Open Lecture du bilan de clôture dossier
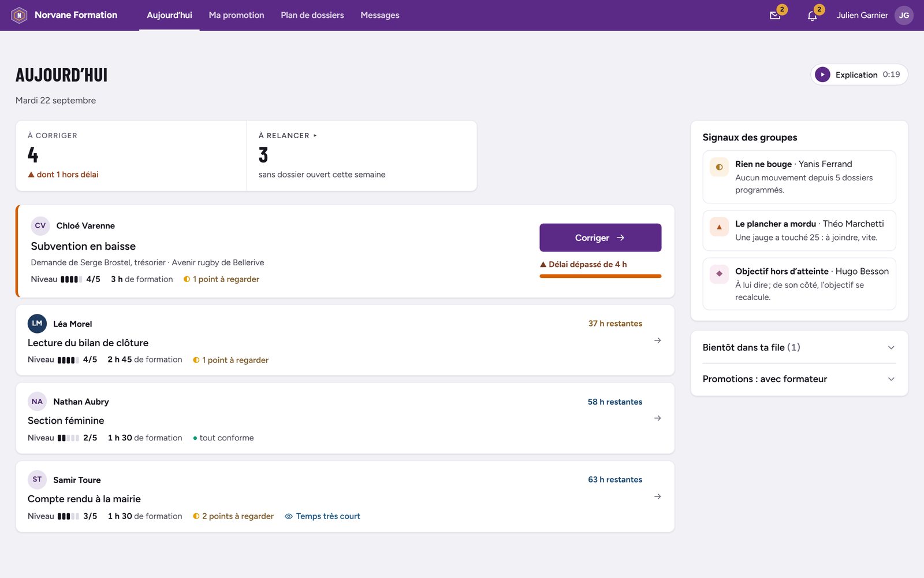 click(x=88, y=343)
